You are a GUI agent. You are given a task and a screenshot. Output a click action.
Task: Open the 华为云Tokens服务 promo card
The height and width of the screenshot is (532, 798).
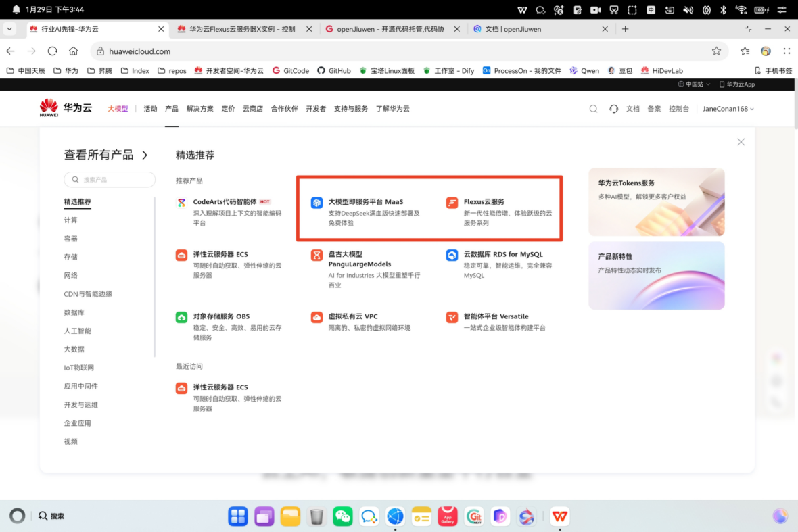point(657,202)
